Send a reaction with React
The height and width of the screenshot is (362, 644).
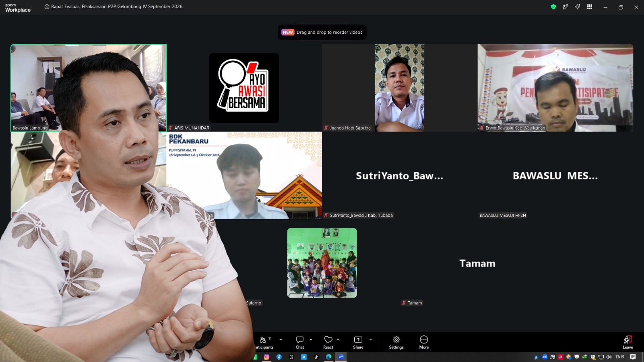328,342
